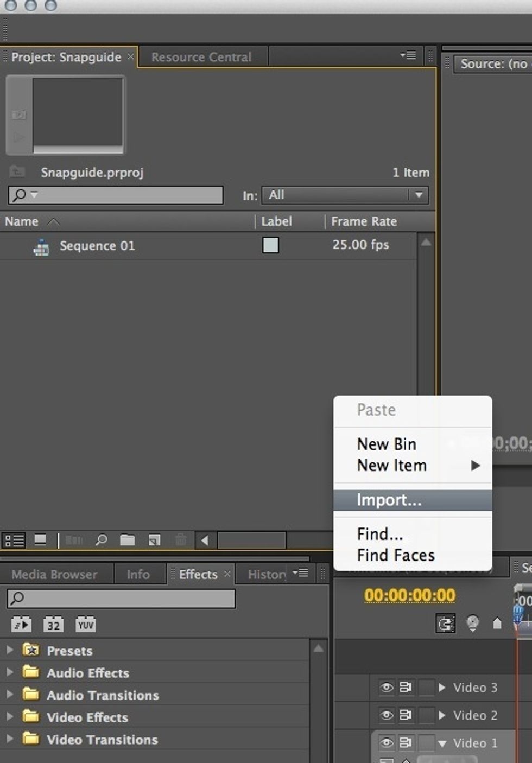Viewport: 532px width, 763px height.
Task: Click Find Faces in the context menu
Action: click(x=395, y=555)
